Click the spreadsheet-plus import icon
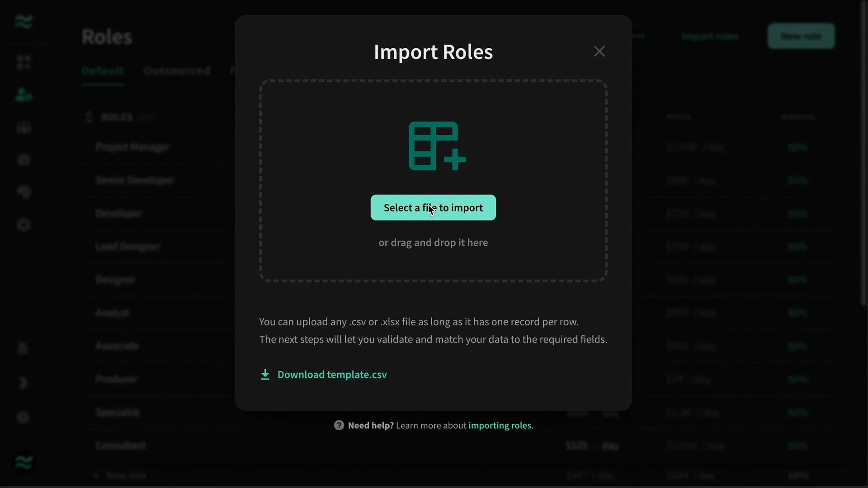The image size is (868, 488). pos(437,146)
